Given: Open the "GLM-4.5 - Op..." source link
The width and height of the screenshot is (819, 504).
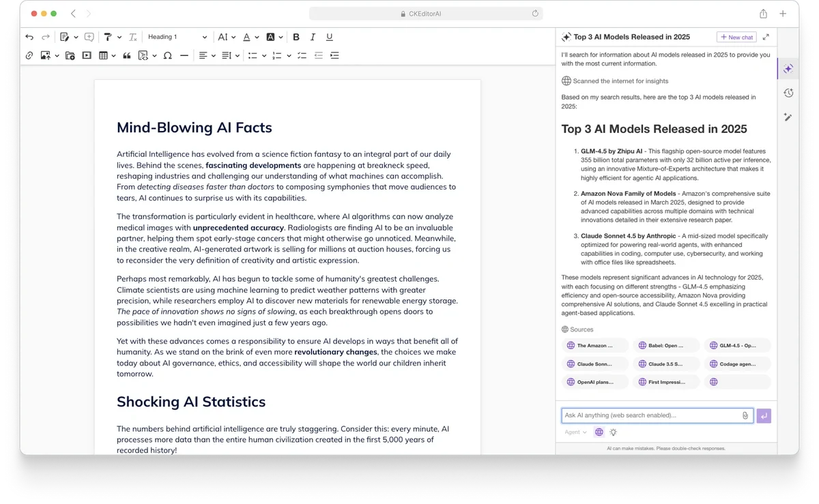Looking at the screenshot, I should (737, 346).
